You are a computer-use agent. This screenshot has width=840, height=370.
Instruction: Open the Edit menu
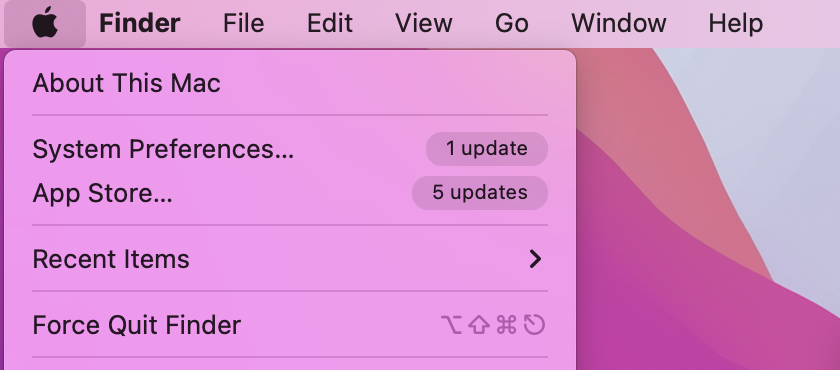(x=329, y=24)
